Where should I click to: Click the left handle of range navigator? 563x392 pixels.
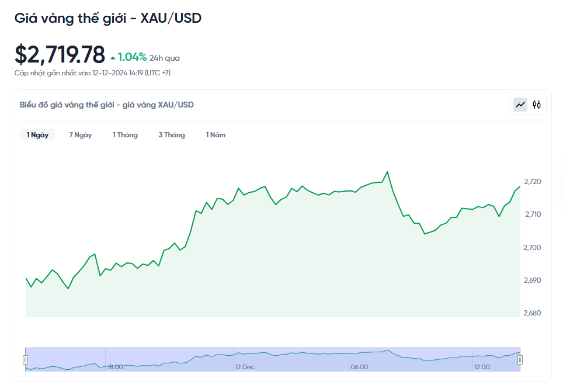point(25,360)
